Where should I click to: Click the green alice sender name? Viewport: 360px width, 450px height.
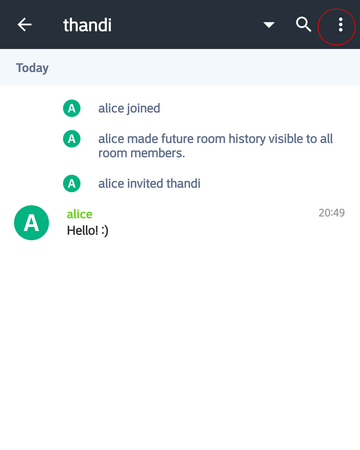[x=79, y=214]
